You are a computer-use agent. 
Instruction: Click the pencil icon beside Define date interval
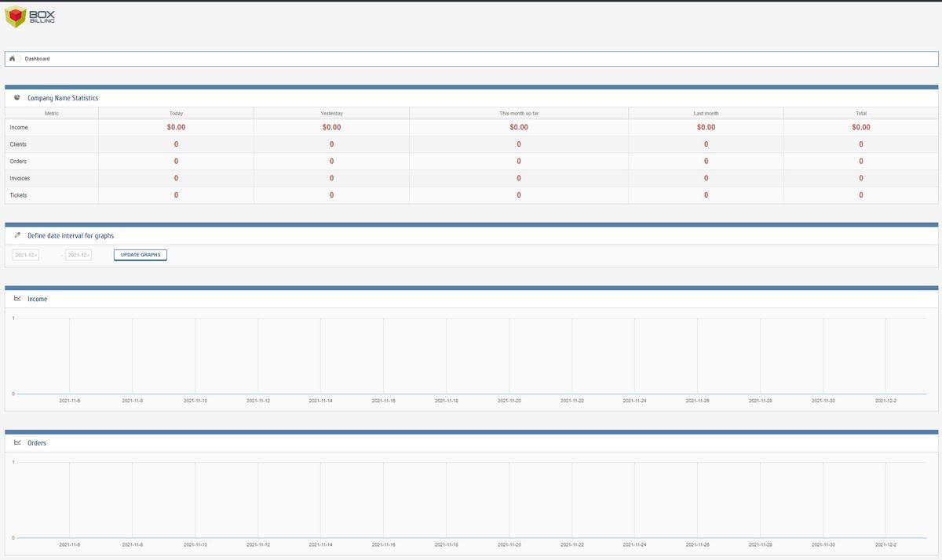click(17, 235)
